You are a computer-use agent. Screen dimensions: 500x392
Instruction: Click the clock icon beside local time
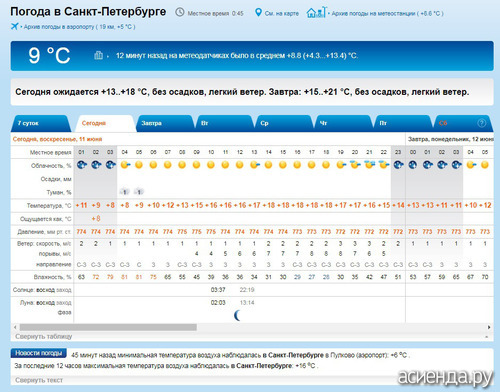pos(180,13)
